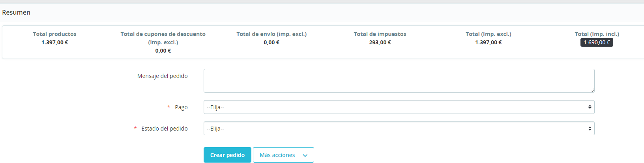Click the Total de envío label
Screen dimensions: 644x163
271,34
